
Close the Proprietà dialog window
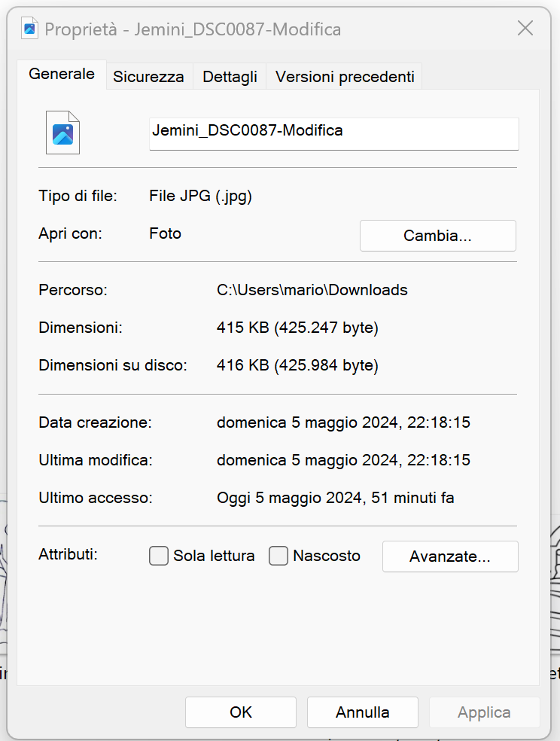point(525,29)
